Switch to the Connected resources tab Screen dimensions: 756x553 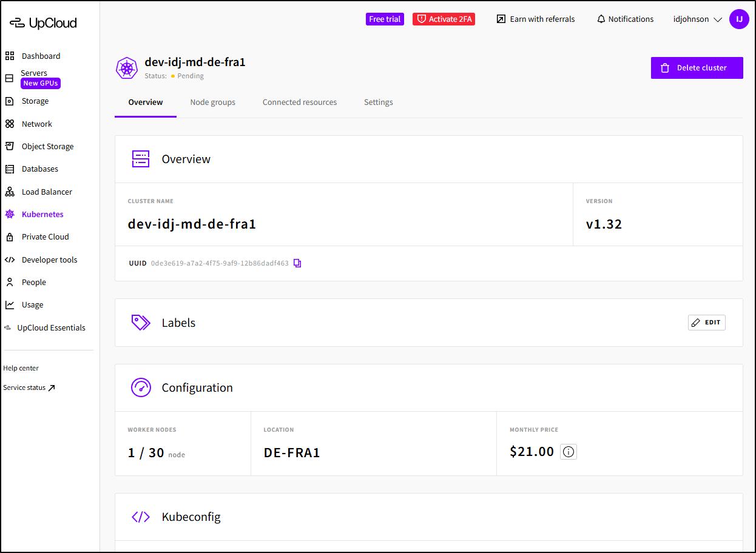pos(299,102)
